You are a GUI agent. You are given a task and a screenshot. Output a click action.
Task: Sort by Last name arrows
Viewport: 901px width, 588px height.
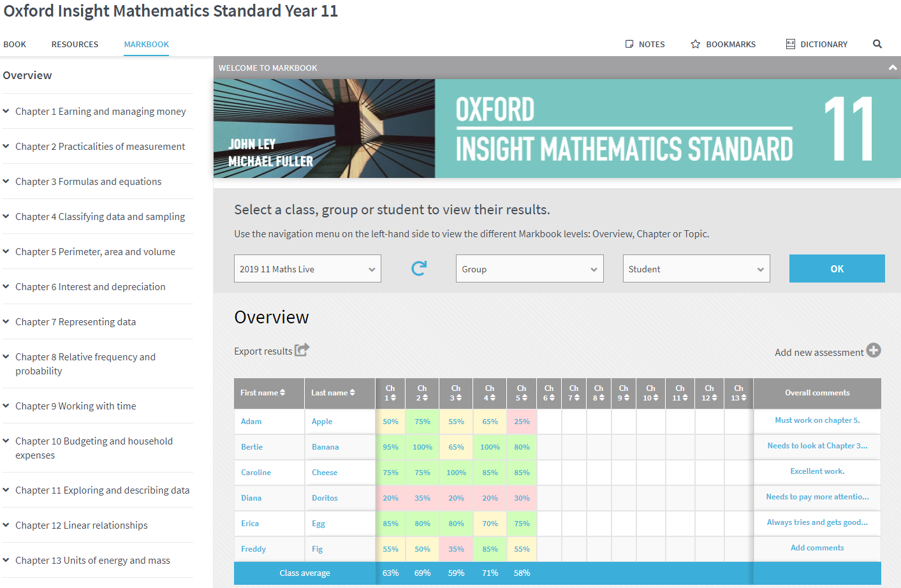352,393
